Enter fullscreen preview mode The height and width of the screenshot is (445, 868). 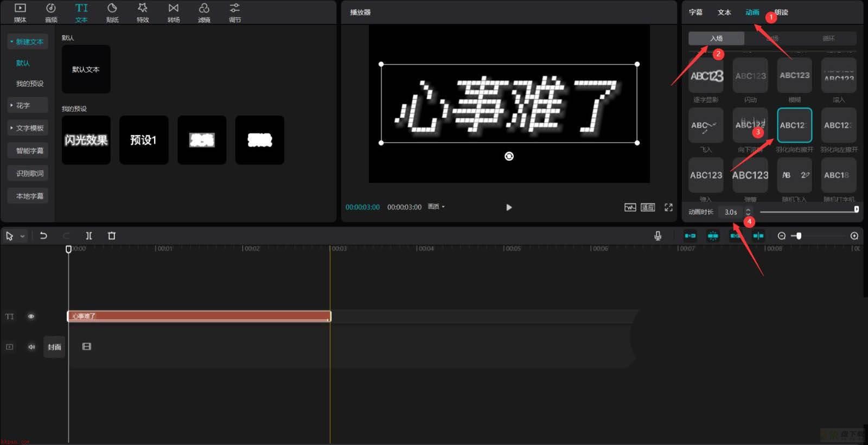(668, 207)
